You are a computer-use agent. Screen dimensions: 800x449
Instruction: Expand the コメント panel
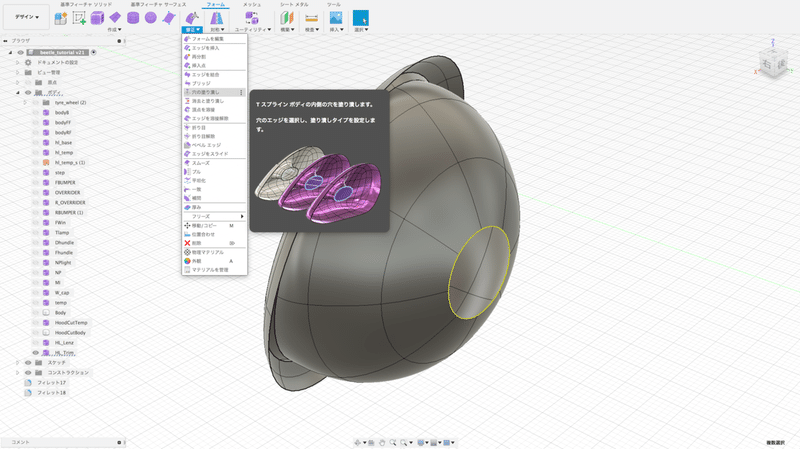(x=119, y=442)
